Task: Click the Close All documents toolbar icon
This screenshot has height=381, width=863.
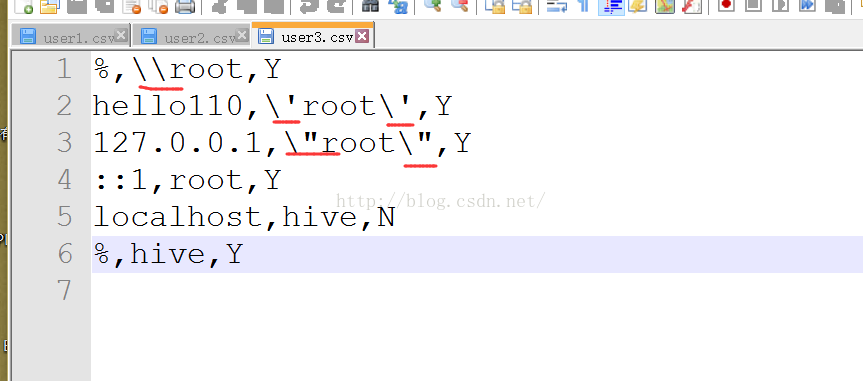Action: [x=158, y=6]
